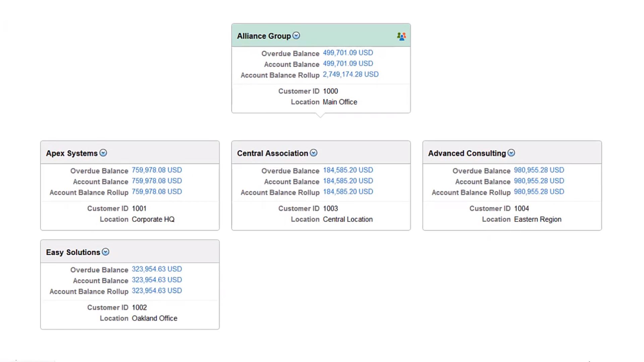Image resolution: width=644 pixels, height=362 pixels.
Task: Click Apex Systems' Overdue Balance of 759,978.08 USD
Action: click(x=157, y=170)
